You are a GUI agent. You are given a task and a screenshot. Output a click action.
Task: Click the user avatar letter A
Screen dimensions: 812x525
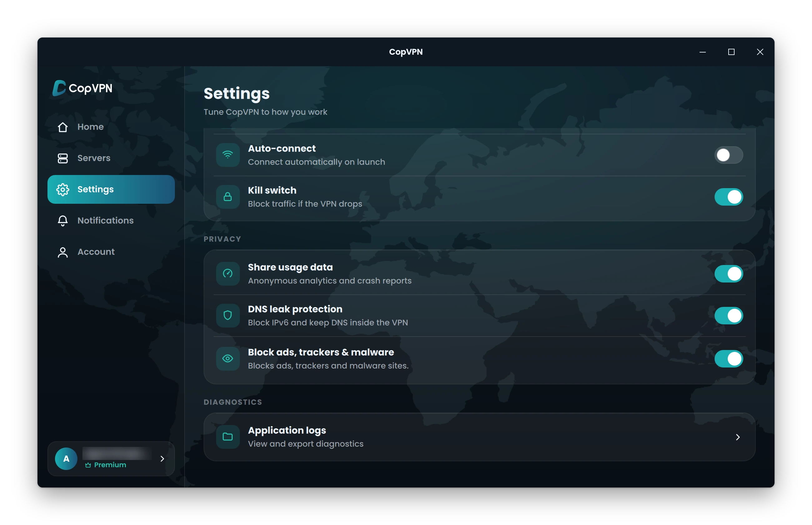coord(66,458)
